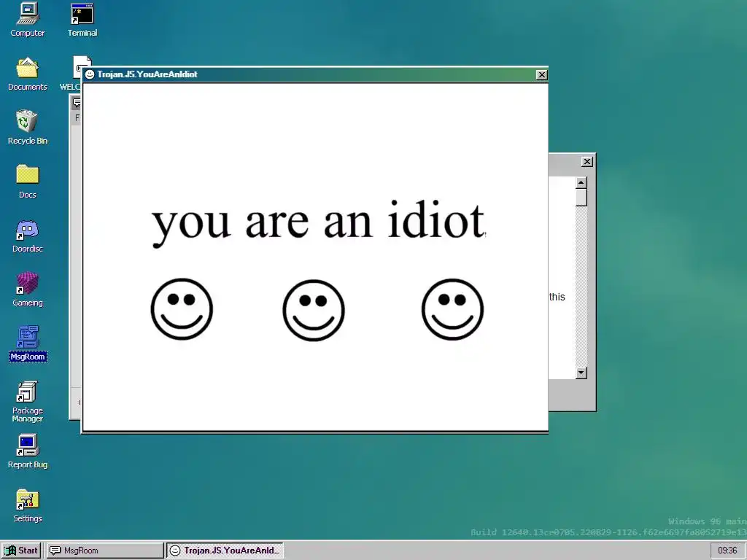Click the Trojan.JS.YouAreAnId taskbar button
Viewport: 747px width, 560px height.
[225, 551]
